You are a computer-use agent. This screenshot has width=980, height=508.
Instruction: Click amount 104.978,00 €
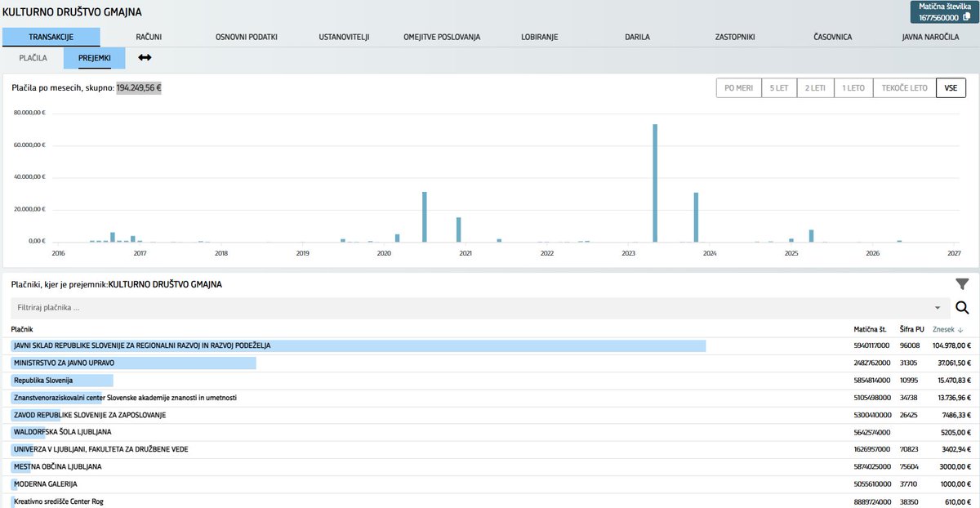click(951, 345)
